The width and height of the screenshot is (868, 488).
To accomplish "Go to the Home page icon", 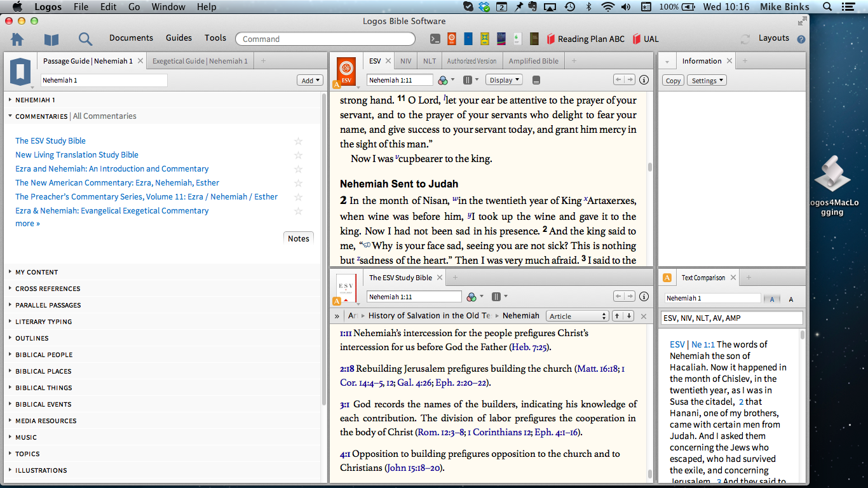I will [x=17, y=39].
